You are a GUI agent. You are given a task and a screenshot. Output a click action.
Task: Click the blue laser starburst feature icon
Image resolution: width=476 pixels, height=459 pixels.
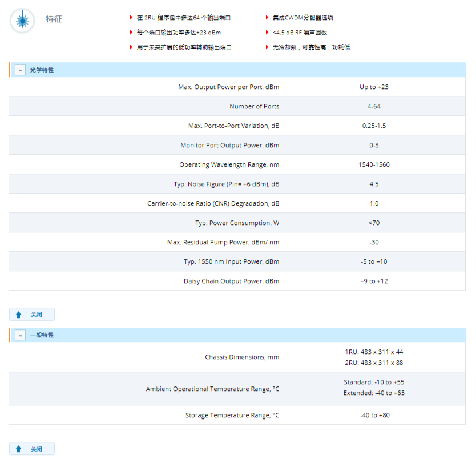click(22, 21)
